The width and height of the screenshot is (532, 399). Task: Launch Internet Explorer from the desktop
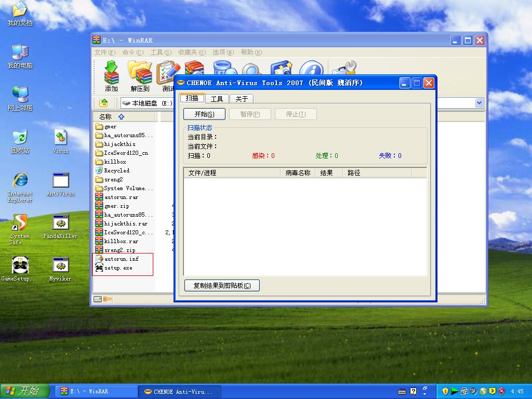20,187
